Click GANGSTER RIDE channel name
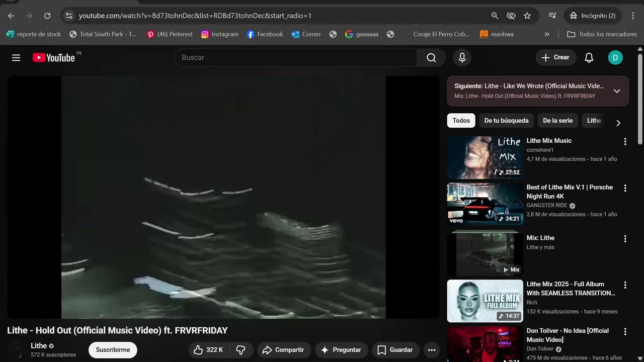 547,205
